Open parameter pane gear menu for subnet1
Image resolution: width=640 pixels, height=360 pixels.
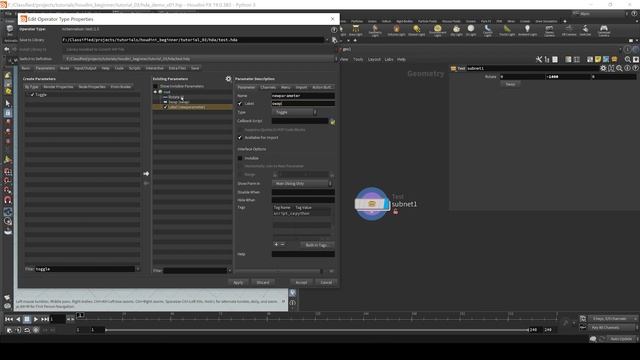(603, 68)
